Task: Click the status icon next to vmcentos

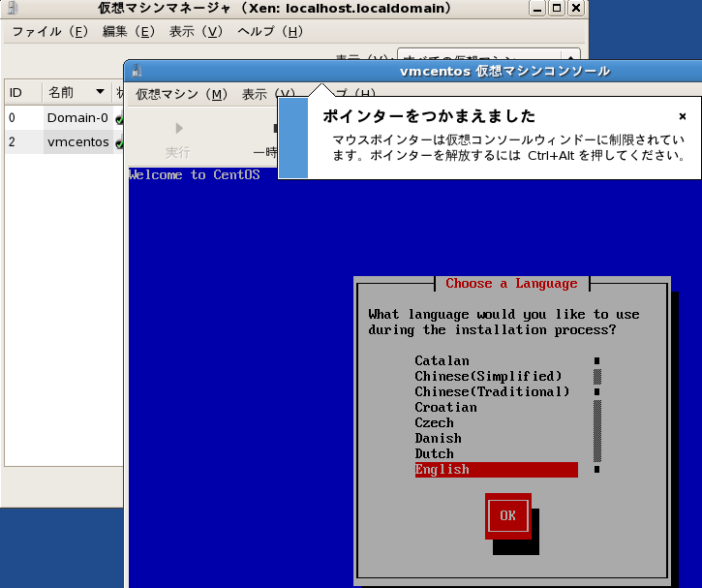Action: (x=119, y=143)
